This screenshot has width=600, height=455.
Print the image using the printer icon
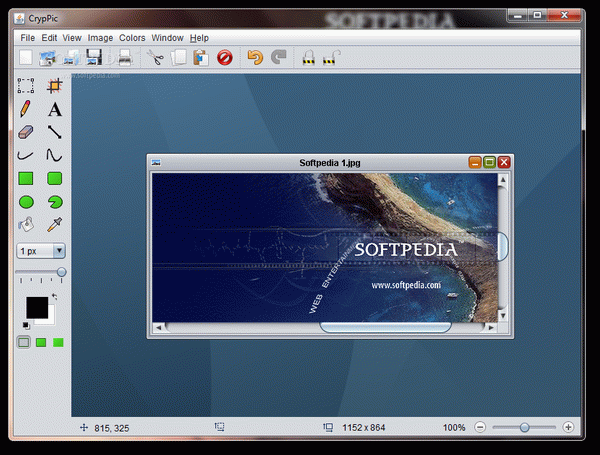click(125, 58)
